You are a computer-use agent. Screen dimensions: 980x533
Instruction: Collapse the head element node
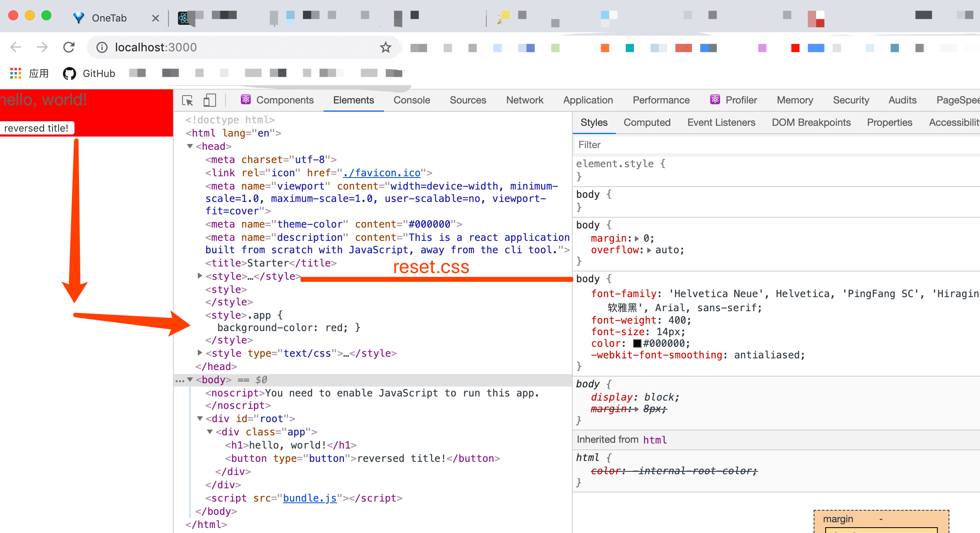190,146
